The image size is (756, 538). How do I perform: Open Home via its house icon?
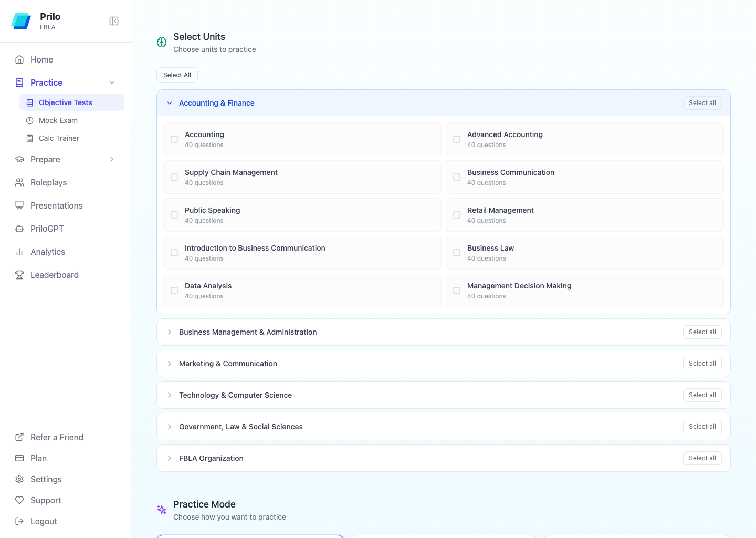click(x=19, y=59)
